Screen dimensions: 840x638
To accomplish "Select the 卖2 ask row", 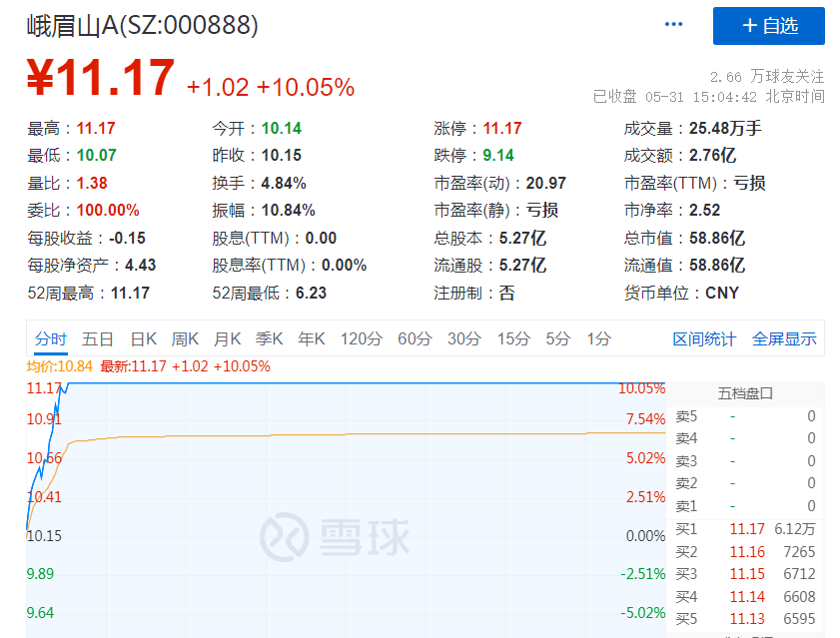I will (x=745, y=483).
